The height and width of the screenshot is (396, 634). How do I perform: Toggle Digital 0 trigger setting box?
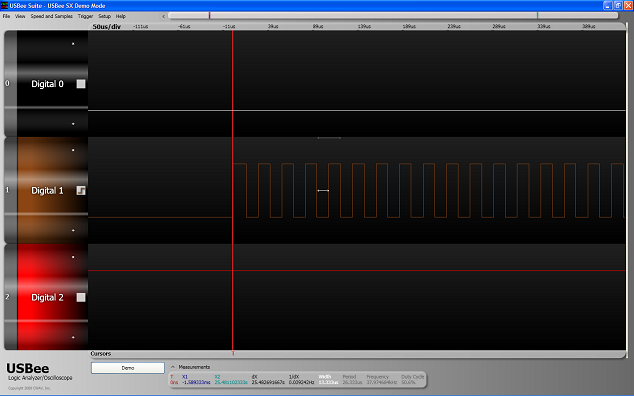point(81,84)
